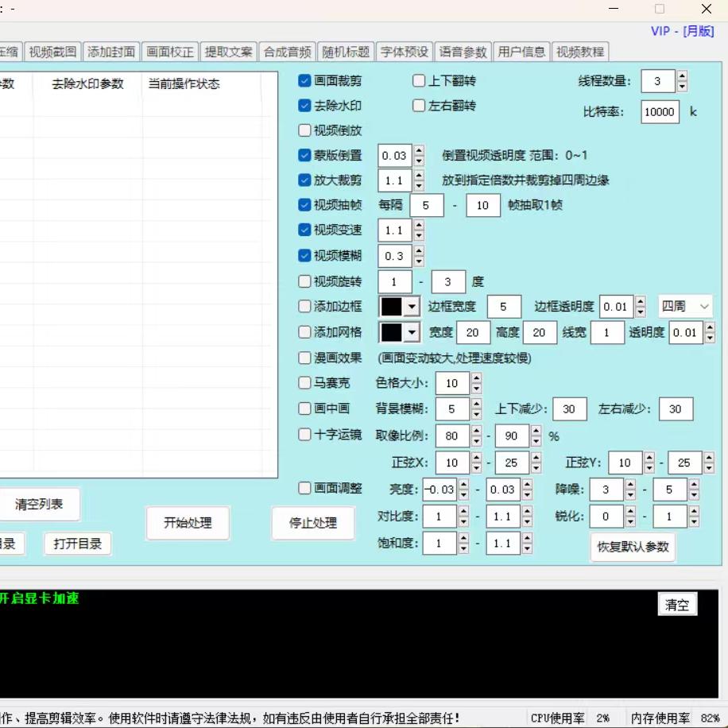
Task: Check the 左右翻转 option
Action: click(418, 106)
